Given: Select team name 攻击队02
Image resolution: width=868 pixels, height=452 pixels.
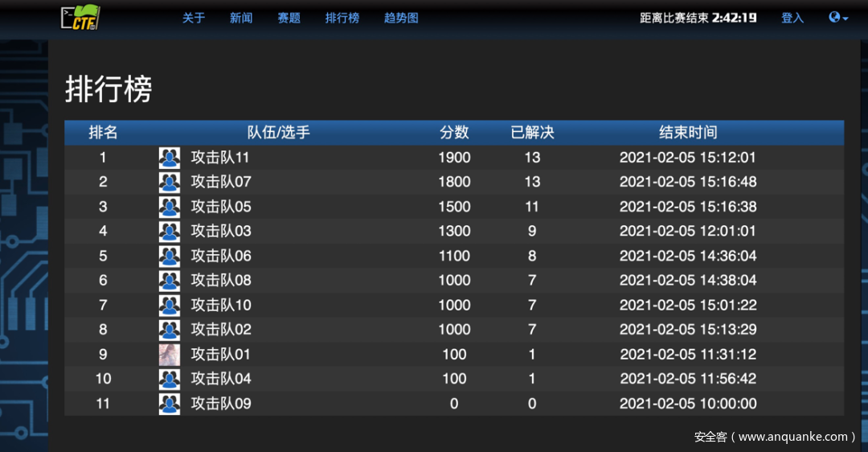Looking at the screenshot, I should tap(221, 330).
